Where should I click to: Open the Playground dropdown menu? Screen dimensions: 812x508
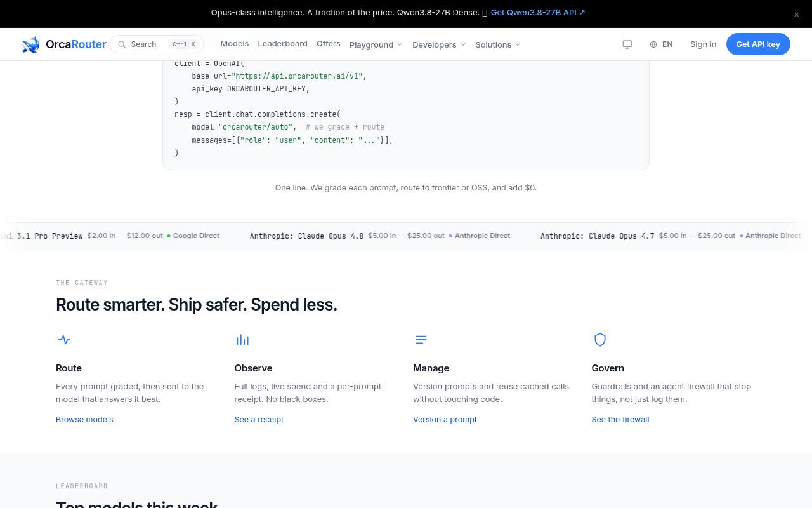click(376, 44)
